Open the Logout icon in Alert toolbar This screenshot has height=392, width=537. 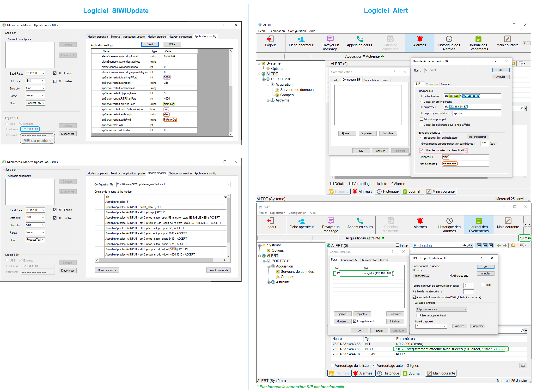click(x=271, y=42)
